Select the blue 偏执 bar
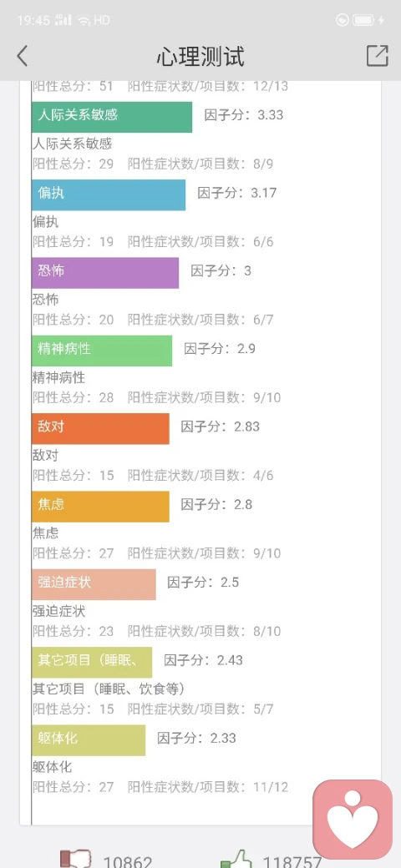 pyautogui.click(x=109, y=194)
